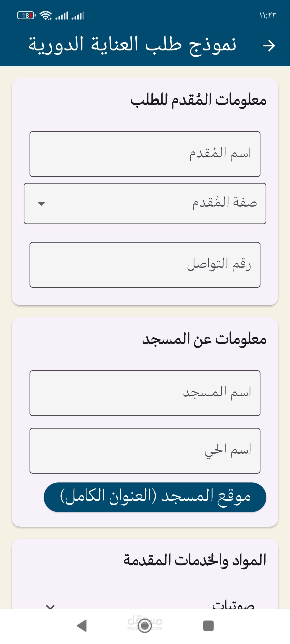Image resolution: width=290 pixels, height=644 pixels.
Task: Tap the second mobile signal strength icon
Action: (78, 16)
